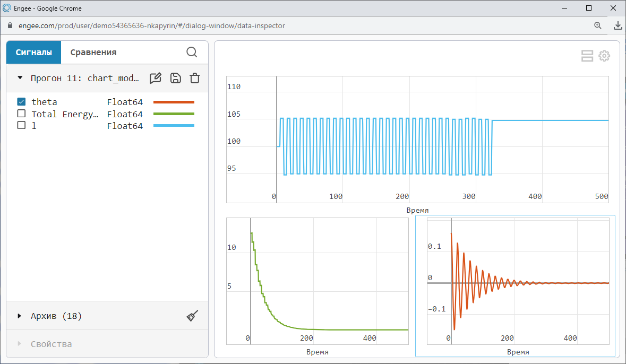626x364 pixels.
Task: Open plot settings gear icon
Action: [x=604, y=56]
